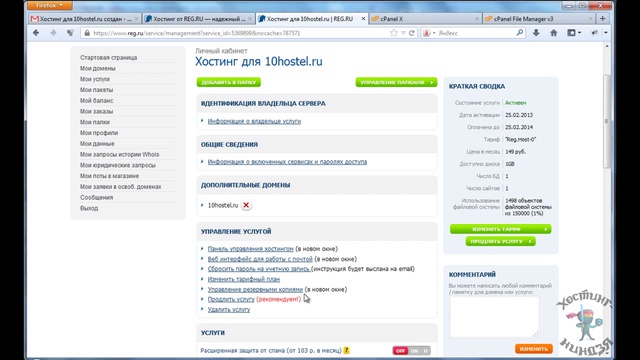Viewport: 640px width, 360px height.
Task: Open Мой баланс in sidebar
Action: pos(96,100)
